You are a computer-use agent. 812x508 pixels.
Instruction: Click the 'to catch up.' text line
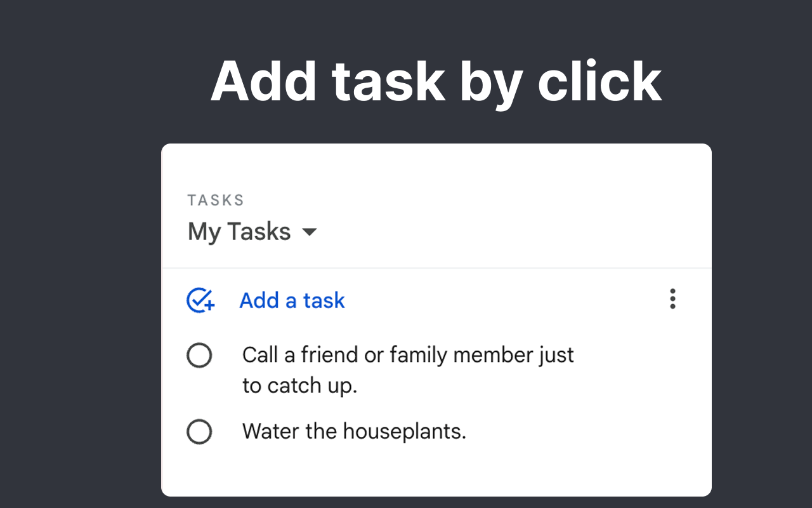tap(299, 385)
